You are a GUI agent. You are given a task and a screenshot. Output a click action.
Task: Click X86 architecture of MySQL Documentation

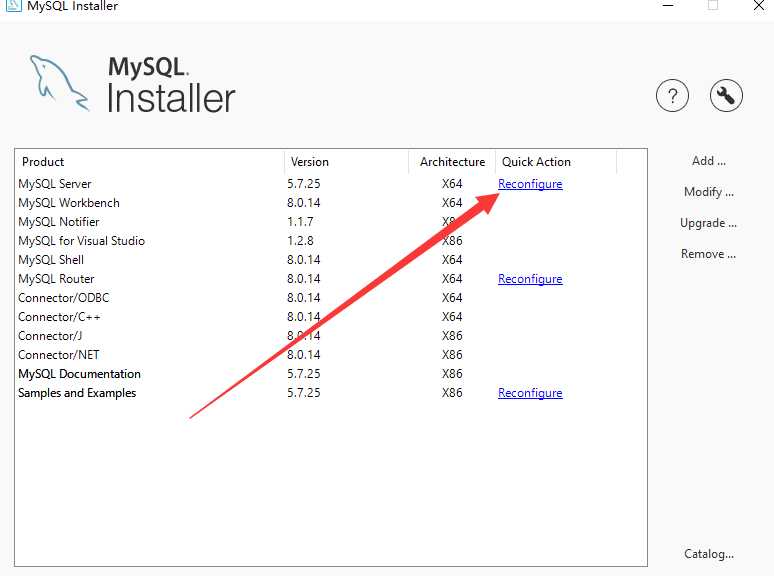point(452,374)
